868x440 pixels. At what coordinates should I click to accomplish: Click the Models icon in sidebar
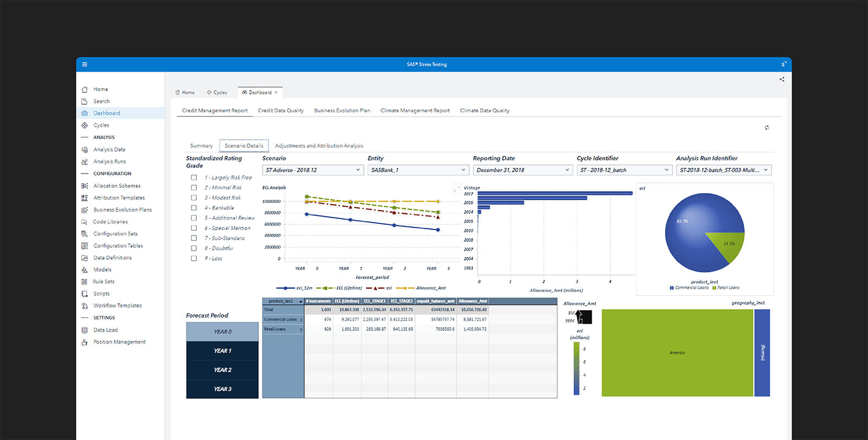tap(85, 270)
